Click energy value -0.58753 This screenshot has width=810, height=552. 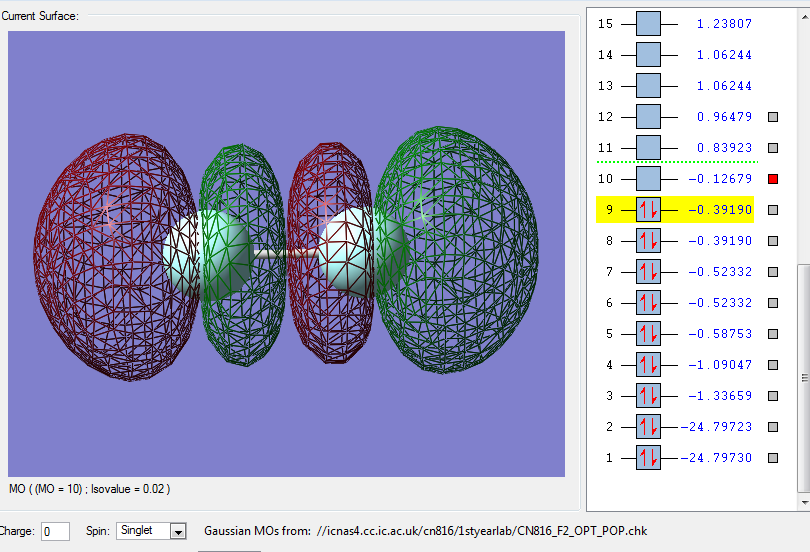pyautogui.click(x=720, y=334)
